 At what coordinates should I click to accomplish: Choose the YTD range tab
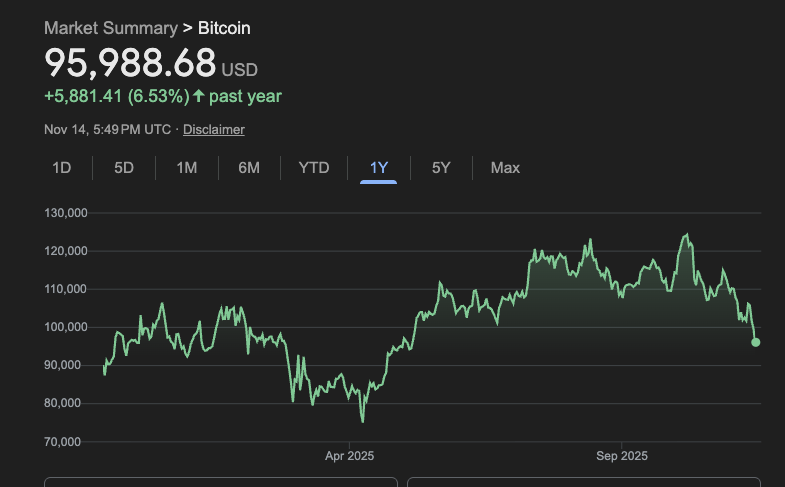point(313,168)
